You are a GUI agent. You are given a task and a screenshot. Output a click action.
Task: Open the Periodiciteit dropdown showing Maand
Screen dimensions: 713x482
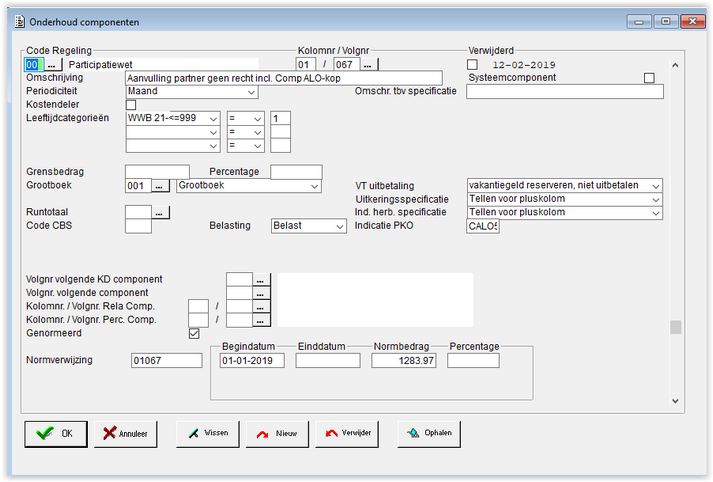[192, 91]
